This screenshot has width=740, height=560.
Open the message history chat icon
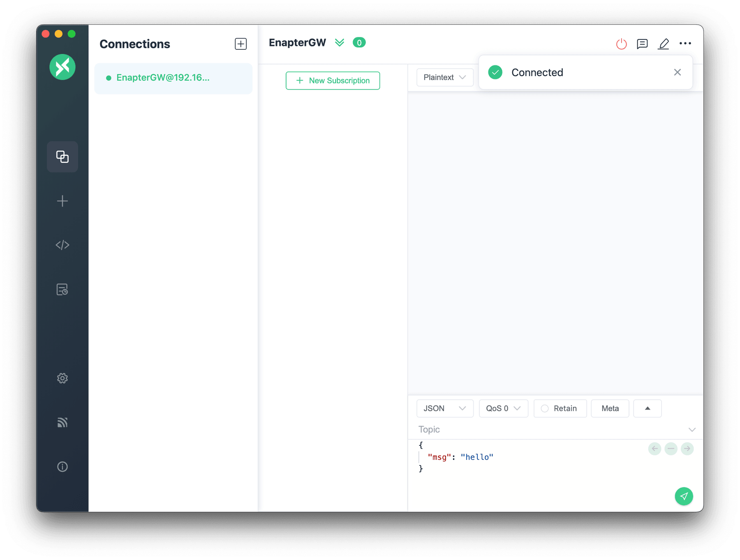click(642, 44)
